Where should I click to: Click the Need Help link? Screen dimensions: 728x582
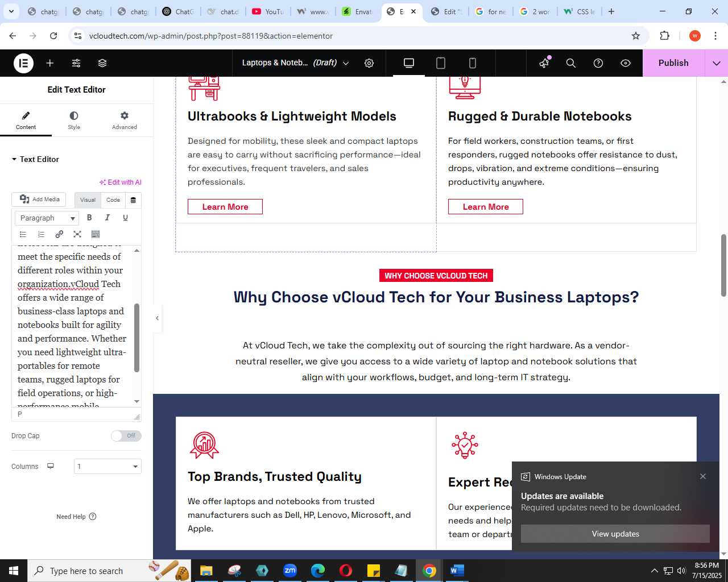click(76, 517)
